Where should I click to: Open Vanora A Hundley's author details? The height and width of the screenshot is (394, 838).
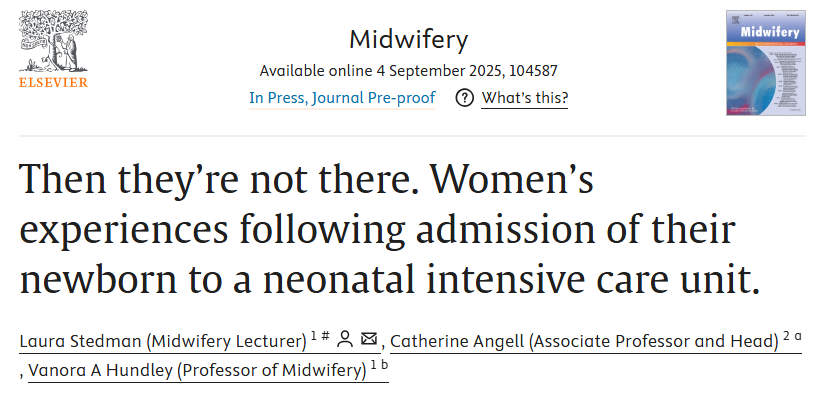pyautogui.click(x=197, y=370)
